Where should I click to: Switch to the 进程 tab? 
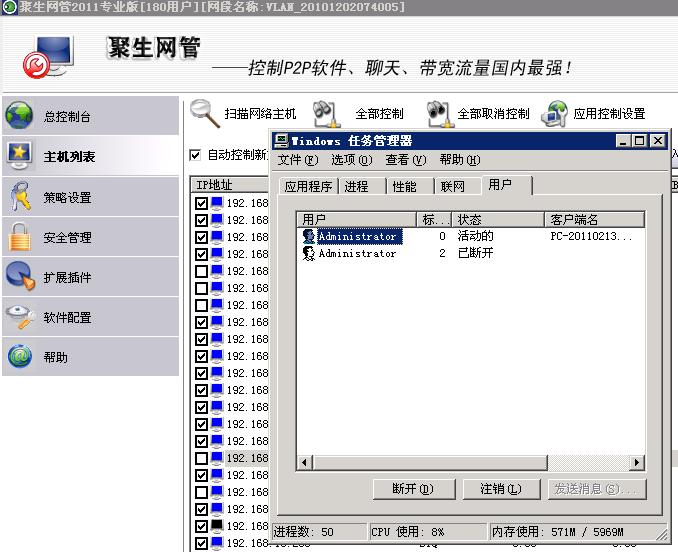[362, 186]
